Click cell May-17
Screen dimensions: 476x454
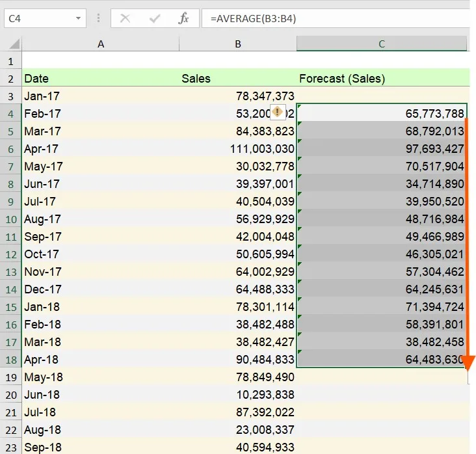pos(101,167)
